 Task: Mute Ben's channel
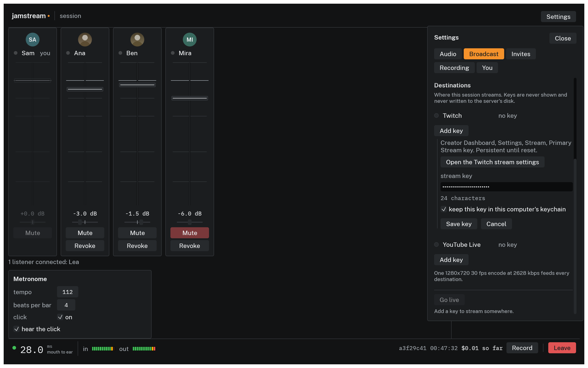[137, 233]
